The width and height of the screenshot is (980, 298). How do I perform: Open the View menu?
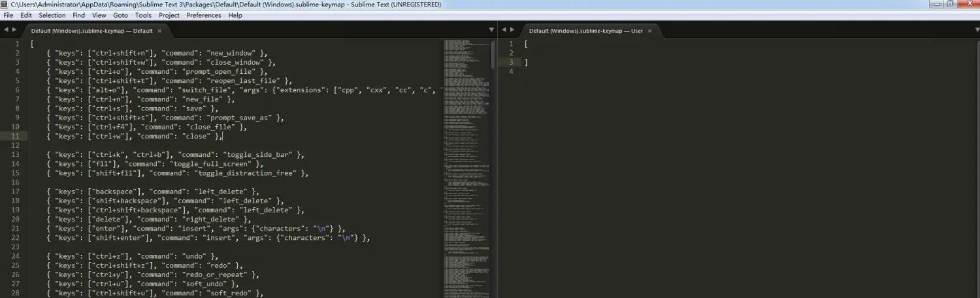[99, 15]
